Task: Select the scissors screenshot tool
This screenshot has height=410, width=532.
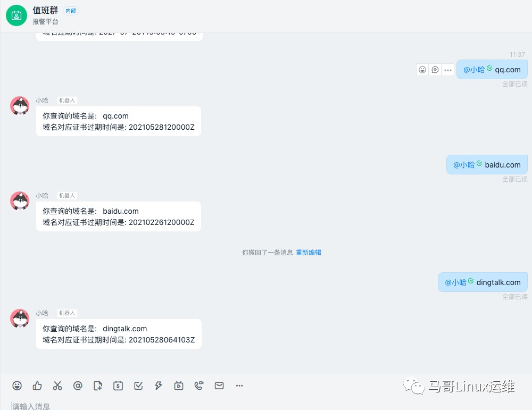Action: click(x=57, y=386)
